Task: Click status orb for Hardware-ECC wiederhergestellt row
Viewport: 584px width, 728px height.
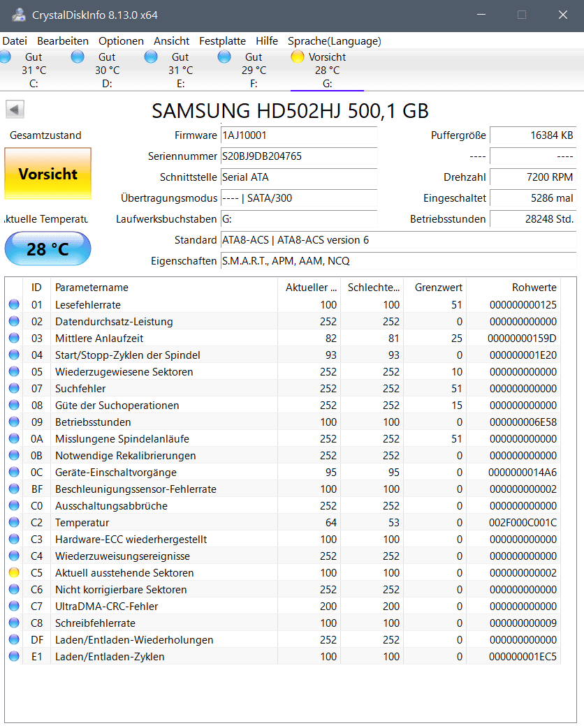Action: pyautogui.click(x=14, y=539)
